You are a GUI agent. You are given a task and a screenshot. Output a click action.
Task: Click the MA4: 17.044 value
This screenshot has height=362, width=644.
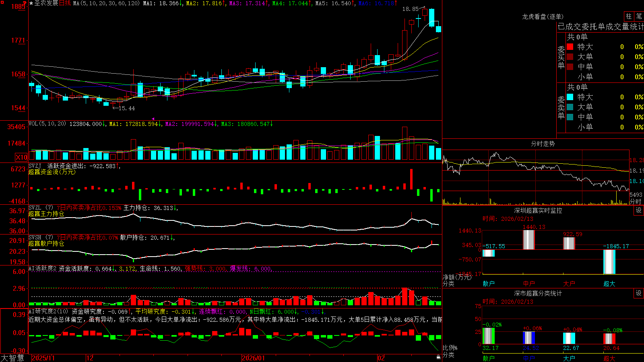290,3
